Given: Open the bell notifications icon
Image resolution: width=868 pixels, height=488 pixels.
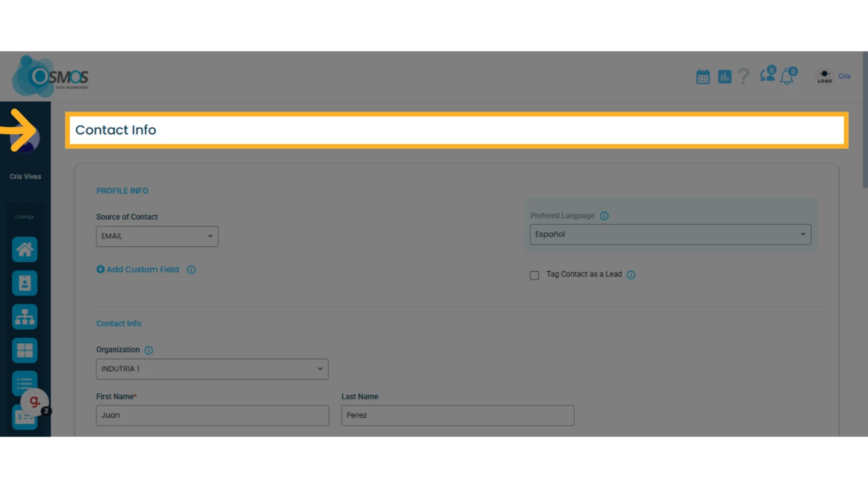Looking at the screenshot, I should 788,75.
